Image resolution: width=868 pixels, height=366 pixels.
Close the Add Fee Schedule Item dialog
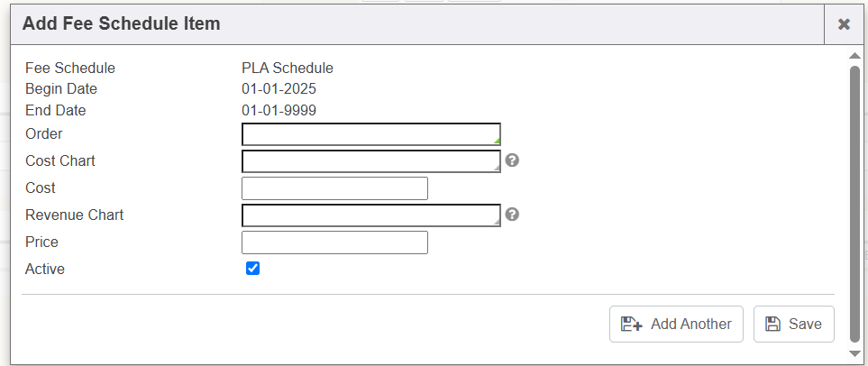[x=844, y=24]
